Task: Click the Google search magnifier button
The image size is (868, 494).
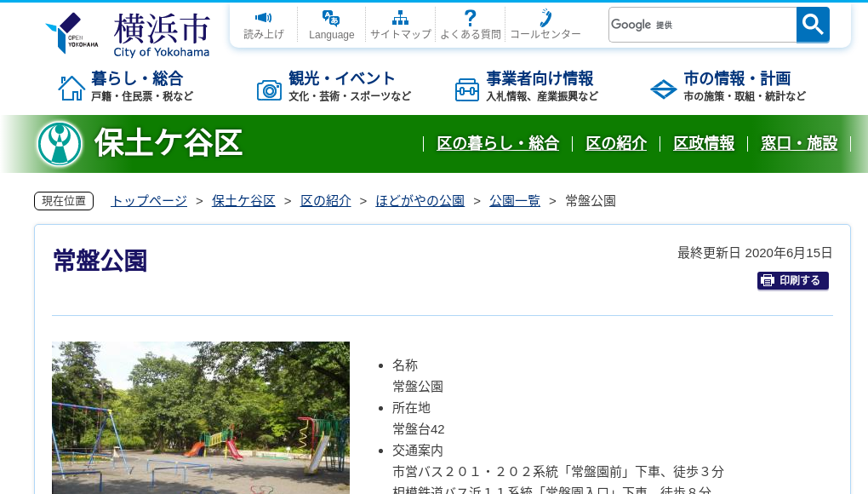Action: coord(812,25)
